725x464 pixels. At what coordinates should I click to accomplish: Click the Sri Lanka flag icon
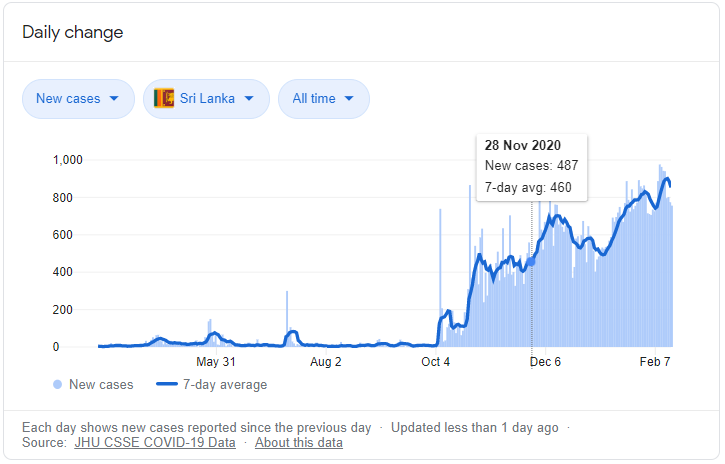pyautogui.click(x=164, y=98)
